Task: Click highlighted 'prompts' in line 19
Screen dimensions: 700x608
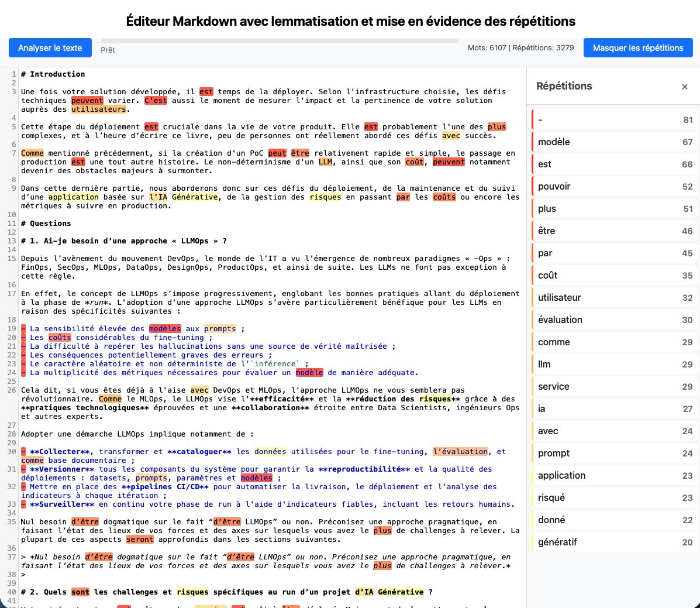Action: (220, 329)
